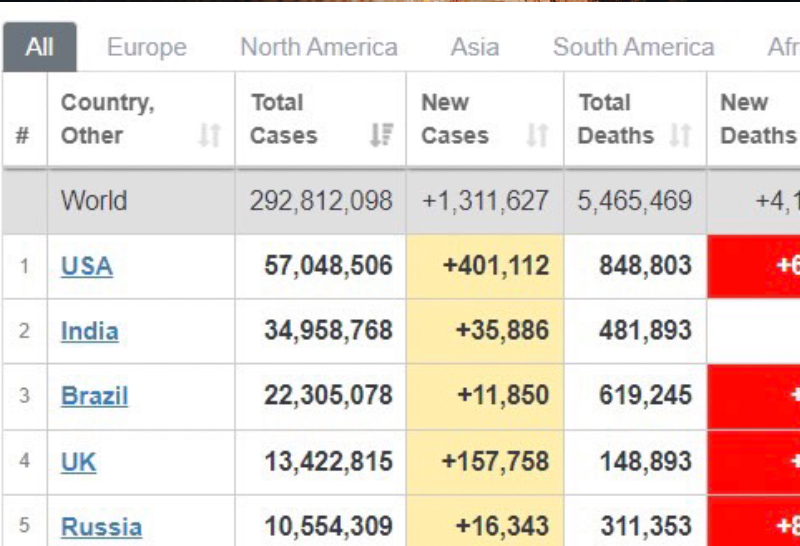Switch to the Europe tab
This screenshot has width=800, height=546.
[x=147, y=48]
